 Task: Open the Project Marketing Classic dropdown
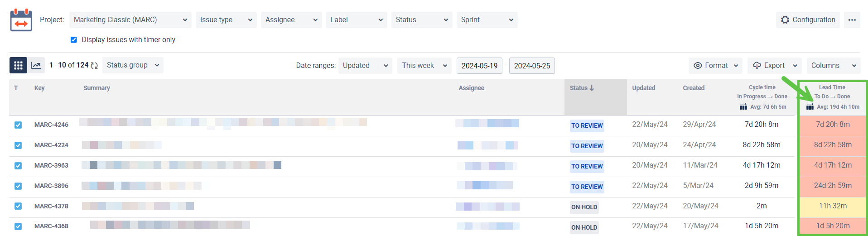[130, 20]
